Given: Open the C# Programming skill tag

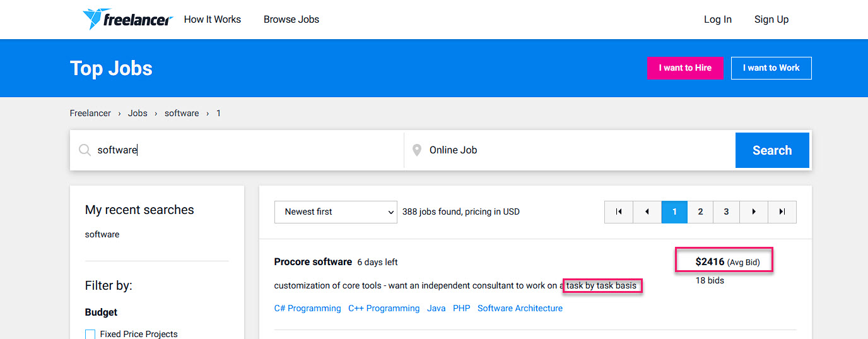Looking at the screenshot, I should point(307,309).
